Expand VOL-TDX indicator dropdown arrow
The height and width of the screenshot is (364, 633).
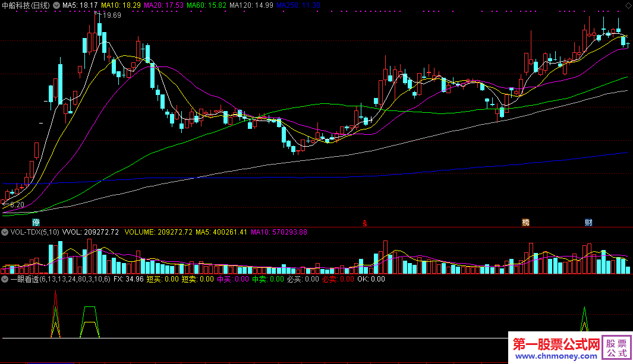tap(5, 232)
